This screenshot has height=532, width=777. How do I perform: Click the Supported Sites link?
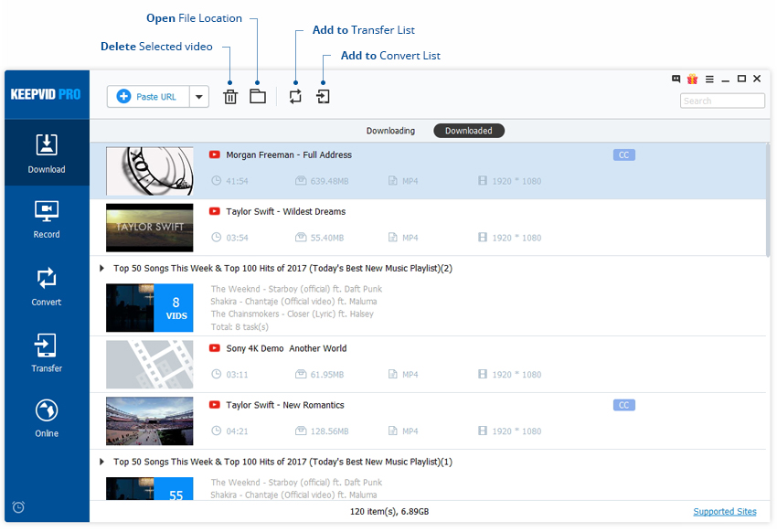[x=725, y=511]
